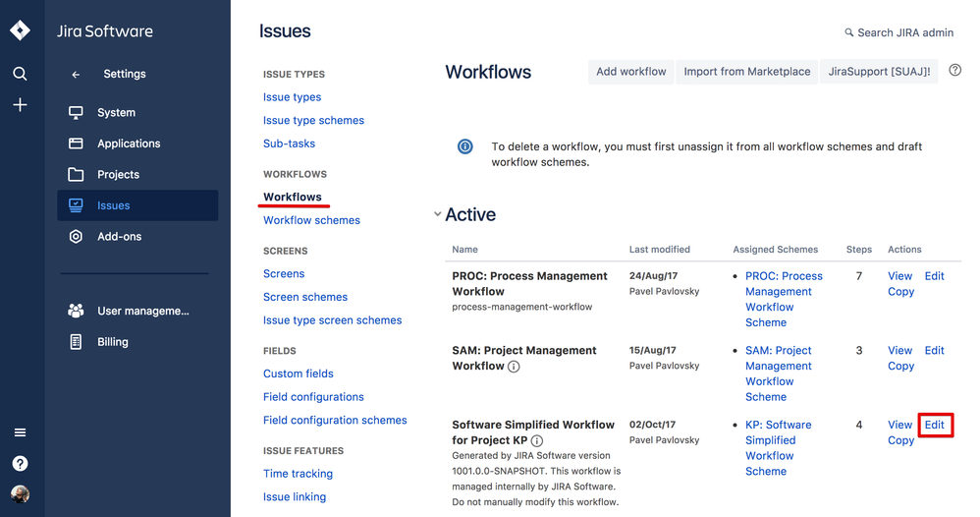This screenshot has height=517, width=980.
Task: Copy Software Simplified Workflow for Project KP
Action: tap(900, 440)
